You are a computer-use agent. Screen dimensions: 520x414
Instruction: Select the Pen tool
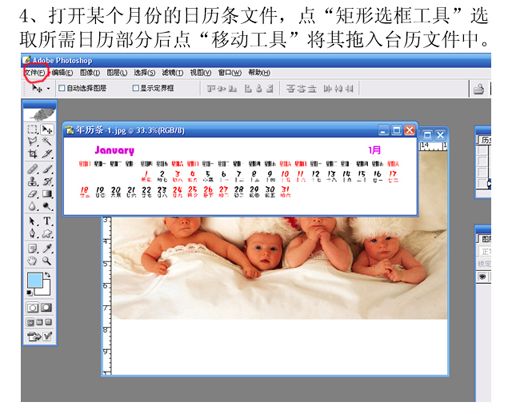33,233
